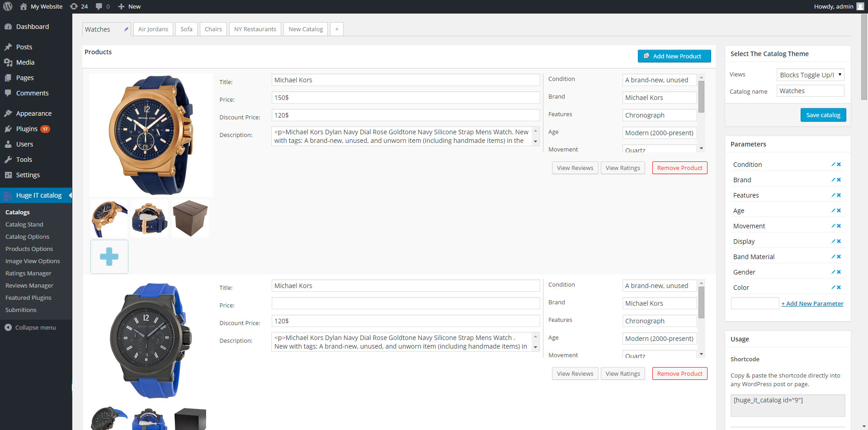Click the WordPress logo icon
Viewport: 868px width, 430px height.
click(8, 6)
